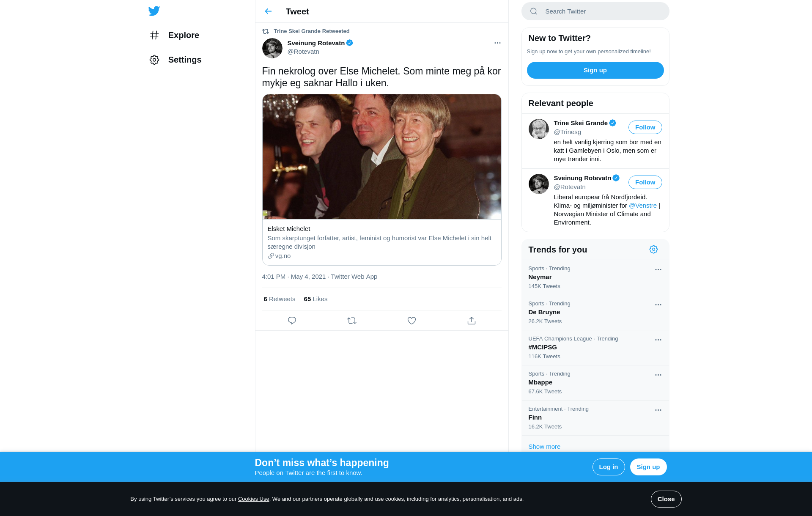Open more options for Finn trend
This screenshot has width=812, height=516.
tap(658, 410)
